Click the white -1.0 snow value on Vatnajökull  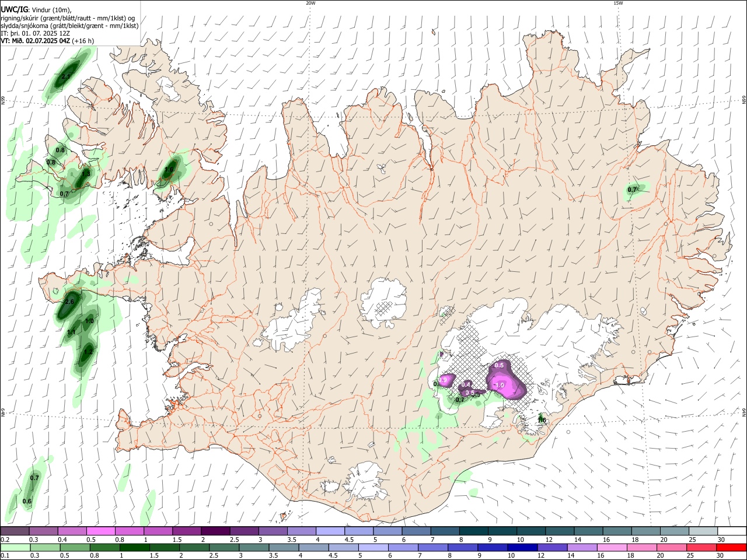pos(498,385)
